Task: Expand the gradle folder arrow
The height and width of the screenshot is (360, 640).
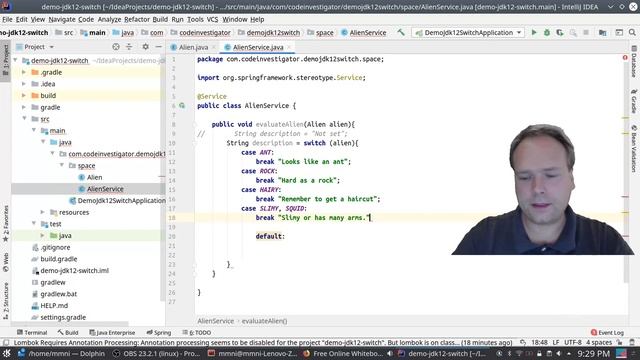Action: click(24, 107)
